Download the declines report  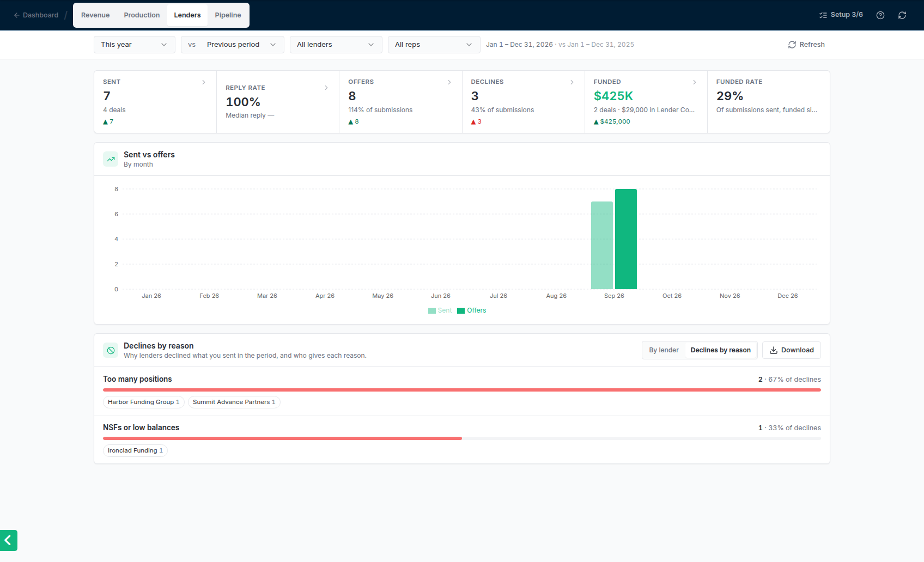coord(792,350)
